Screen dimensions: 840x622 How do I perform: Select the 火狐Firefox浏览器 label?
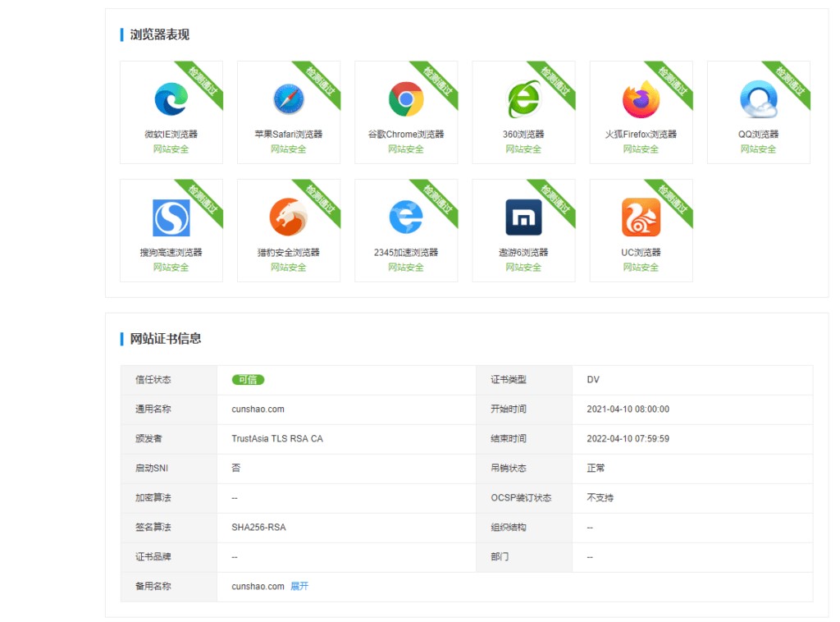click(641, 134)
